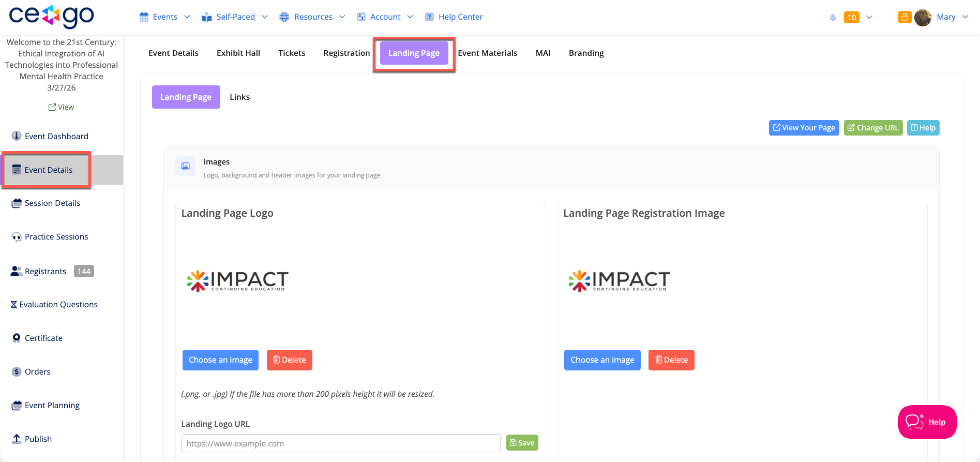Image resolution: width=980 pixels, height=462 pixels.
Task: Open the pink Help chat widget
Action: tap(927, 422)
